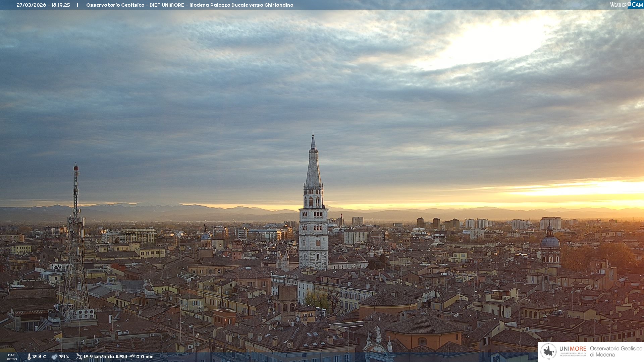
Task: Click the wind anemometer icon
Action: 79,357
